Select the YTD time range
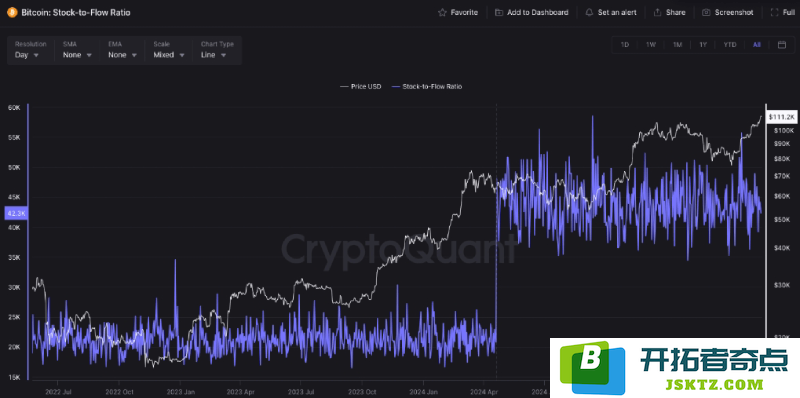Image resolution: width=800 pixels, height=398 pixels. [x=730, y=45]
